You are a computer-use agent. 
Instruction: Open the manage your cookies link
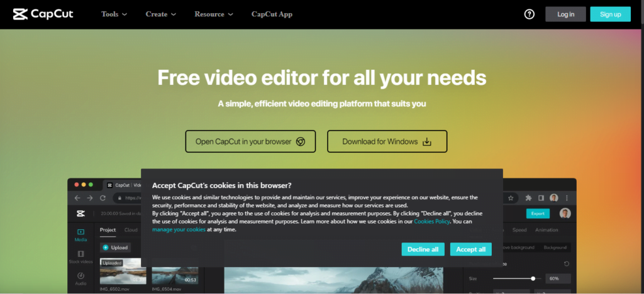pos(179,230)
